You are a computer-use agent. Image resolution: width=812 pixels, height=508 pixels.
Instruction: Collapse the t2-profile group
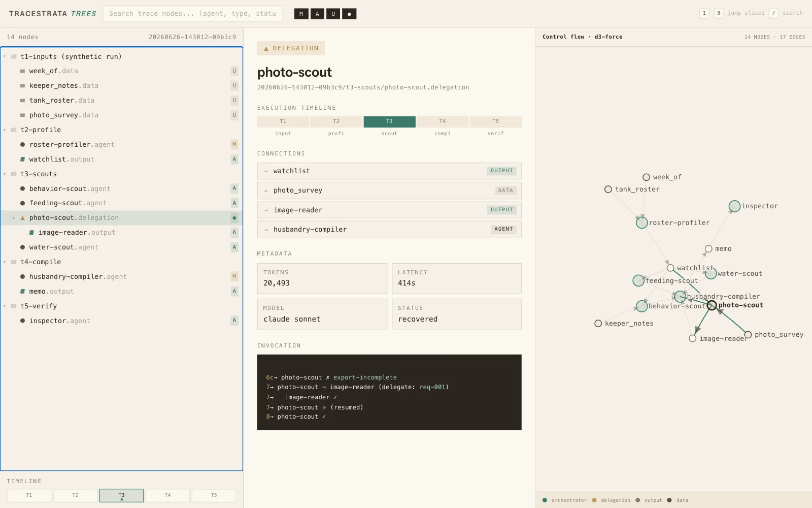(5, 130)
